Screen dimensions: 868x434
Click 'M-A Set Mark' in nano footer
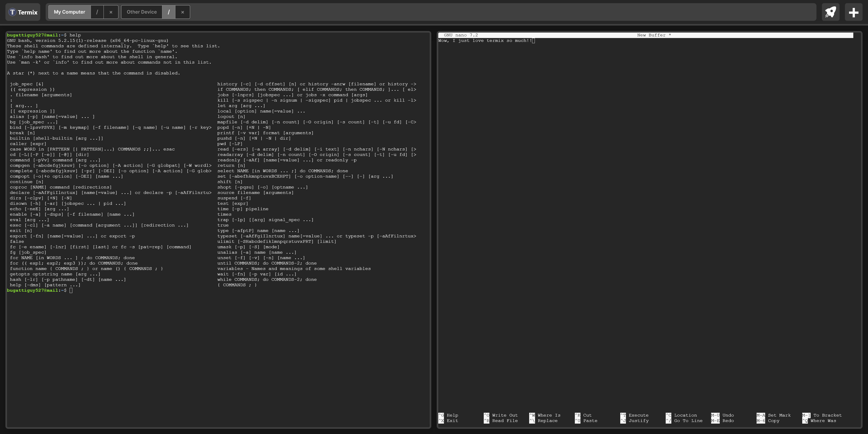(x=774, y=415)
